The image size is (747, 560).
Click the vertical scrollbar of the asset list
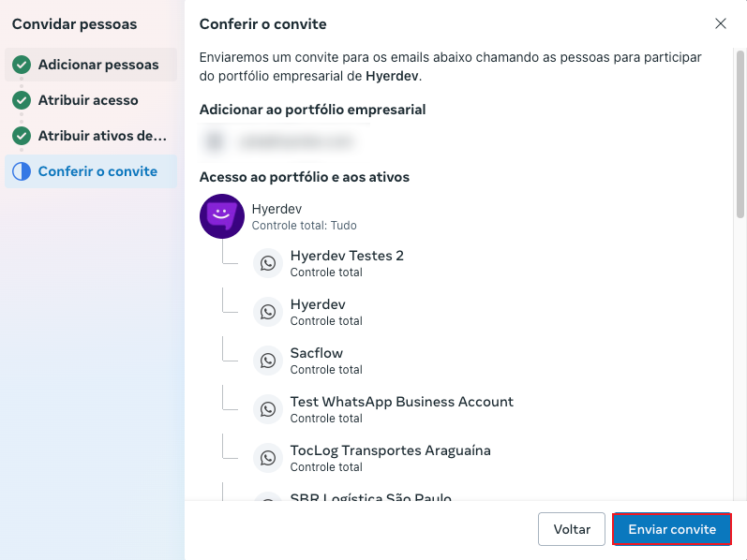coord(740,131)
